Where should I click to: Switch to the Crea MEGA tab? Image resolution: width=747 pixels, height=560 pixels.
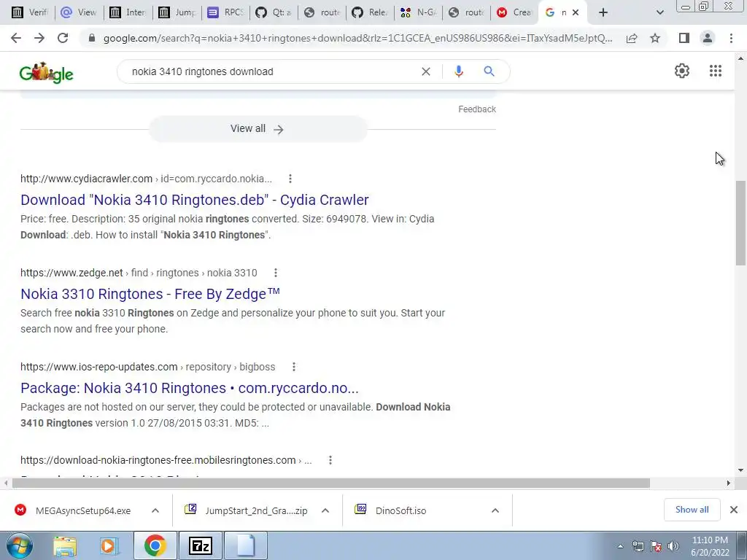pyautogui.click(x=514, y=12)
